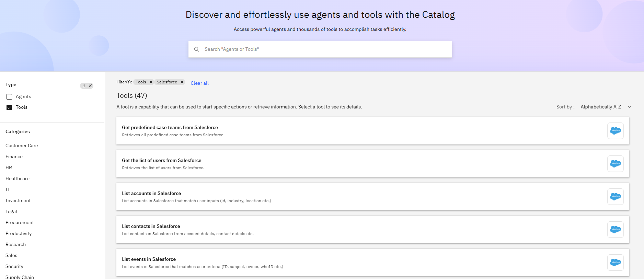Click the search magnifier icon

(197, 49)
